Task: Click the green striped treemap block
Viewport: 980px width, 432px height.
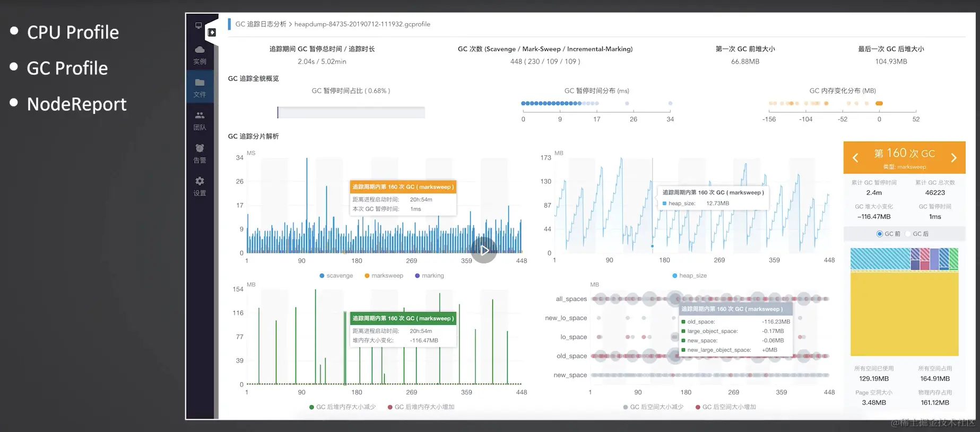Action: point(953,259)
